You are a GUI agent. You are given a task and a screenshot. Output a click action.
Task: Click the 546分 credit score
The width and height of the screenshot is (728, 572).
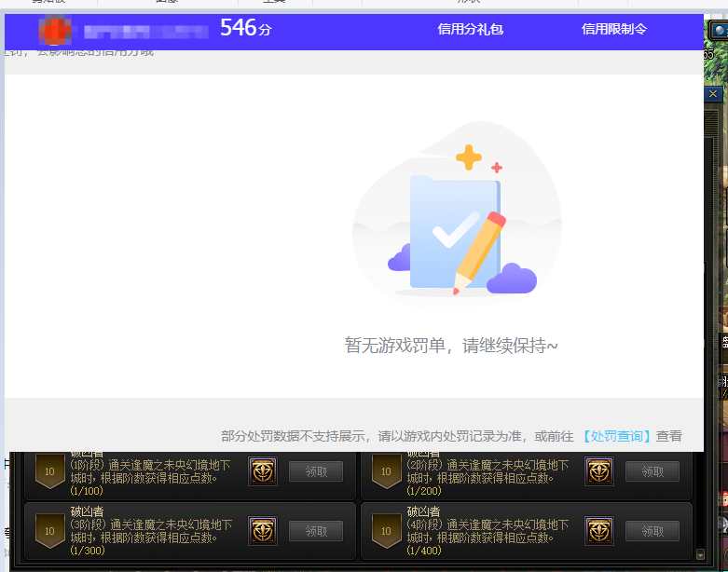245,29
